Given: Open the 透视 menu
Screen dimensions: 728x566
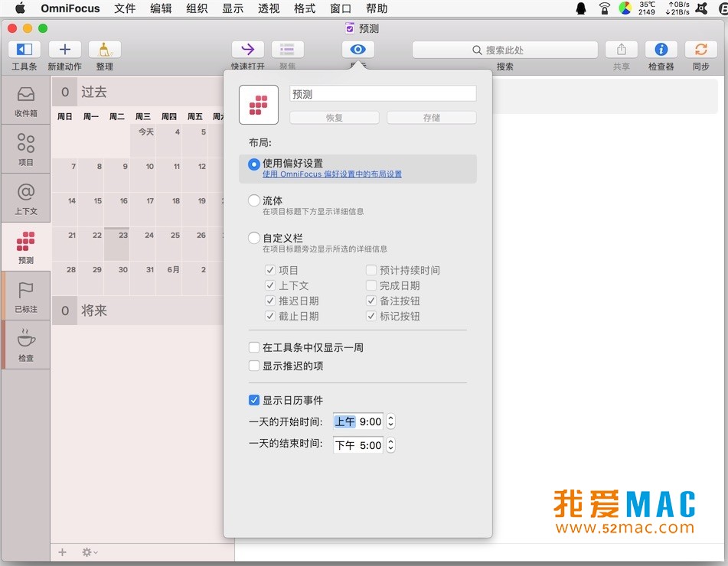Looking at the screenshot, I should (269, 8).
